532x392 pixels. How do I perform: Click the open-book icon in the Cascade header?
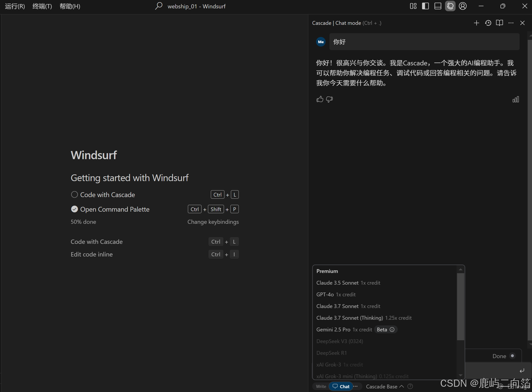click(499, 23)
